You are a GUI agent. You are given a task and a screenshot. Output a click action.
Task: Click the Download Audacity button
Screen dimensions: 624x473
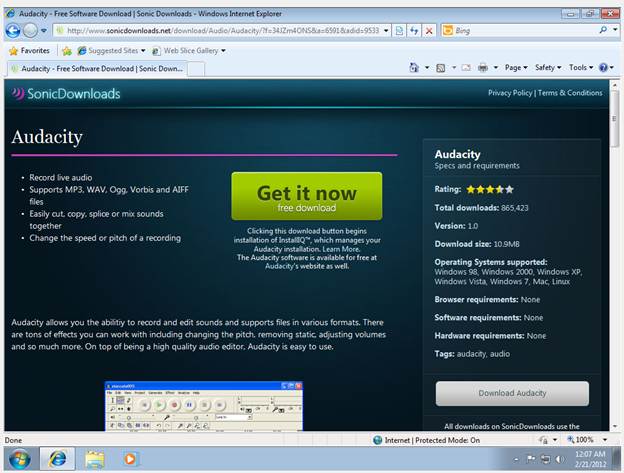click(x=512, y=393)
